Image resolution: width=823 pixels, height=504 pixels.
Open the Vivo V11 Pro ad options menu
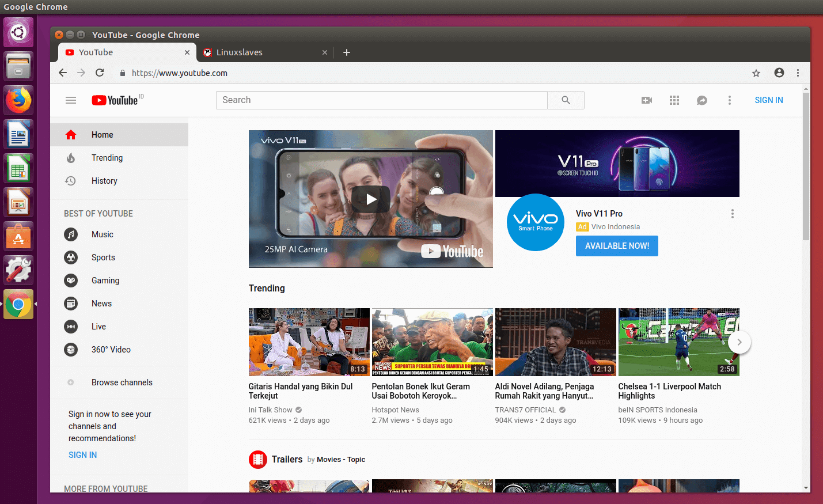click(x=733, y=214)
